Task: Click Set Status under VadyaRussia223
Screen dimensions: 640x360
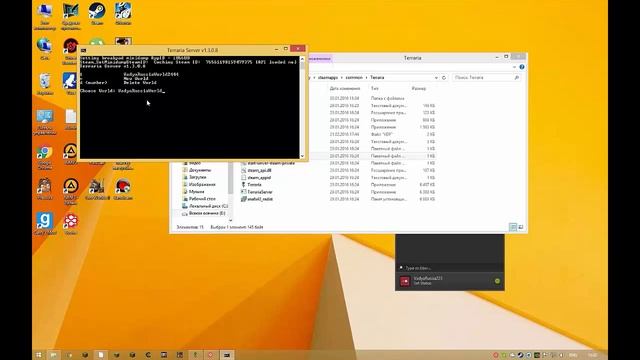Action: (x=422, y=283)
